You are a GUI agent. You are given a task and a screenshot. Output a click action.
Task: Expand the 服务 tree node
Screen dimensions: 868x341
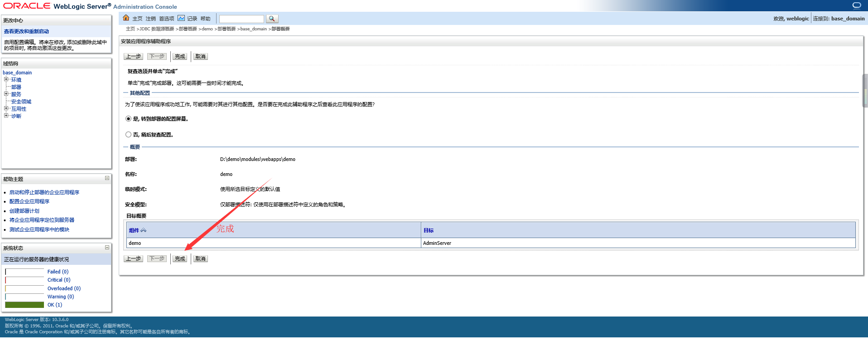[6, 94]
